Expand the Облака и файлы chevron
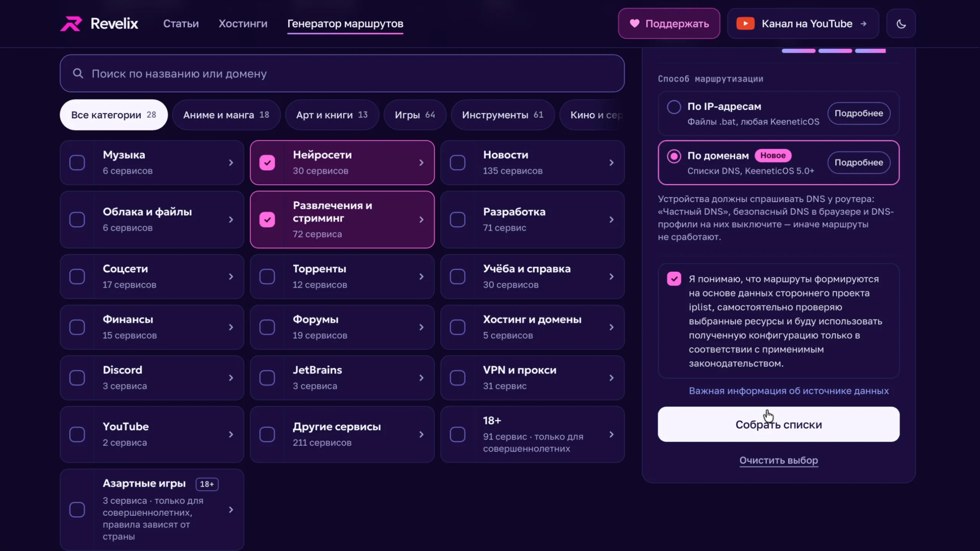980x551 pixels. point(231,220)
